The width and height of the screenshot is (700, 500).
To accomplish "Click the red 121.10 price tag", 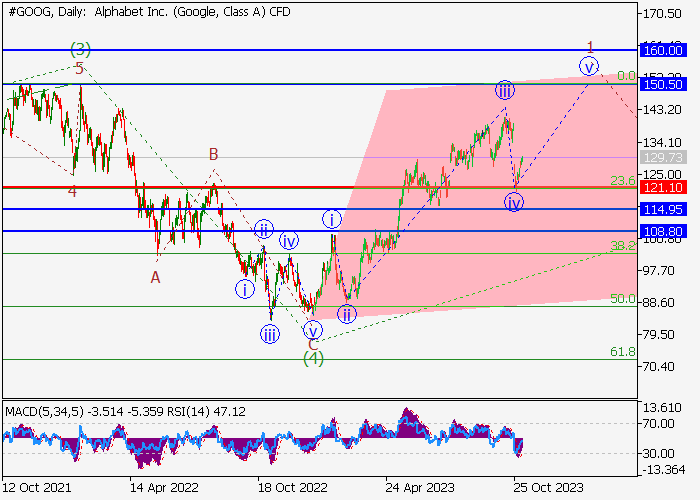I will tap(663, 187).
